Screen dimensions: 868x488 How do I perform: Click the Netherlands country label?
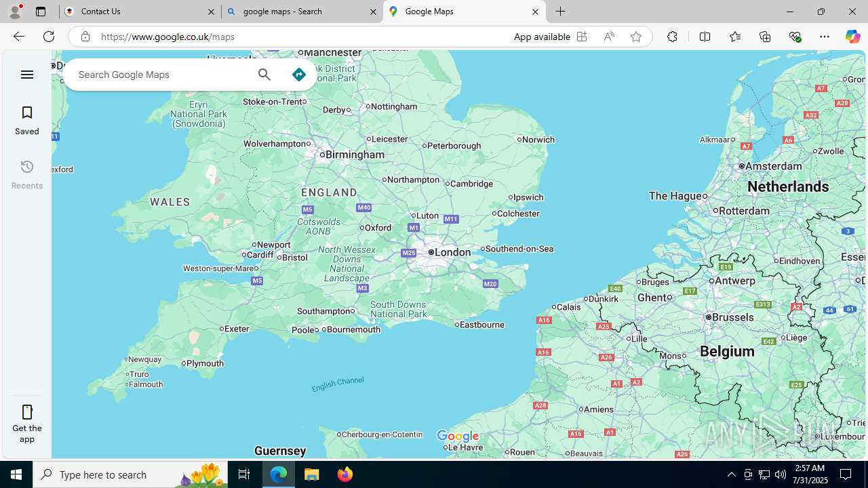pyautogui.click(x=788, y=186)
